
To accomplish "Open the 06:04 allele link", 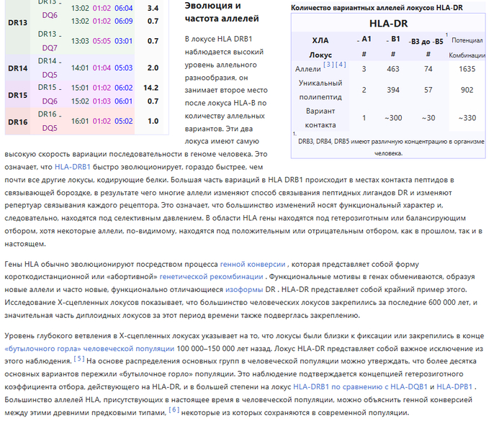I will pyautogui.click(x=123, y=9).
